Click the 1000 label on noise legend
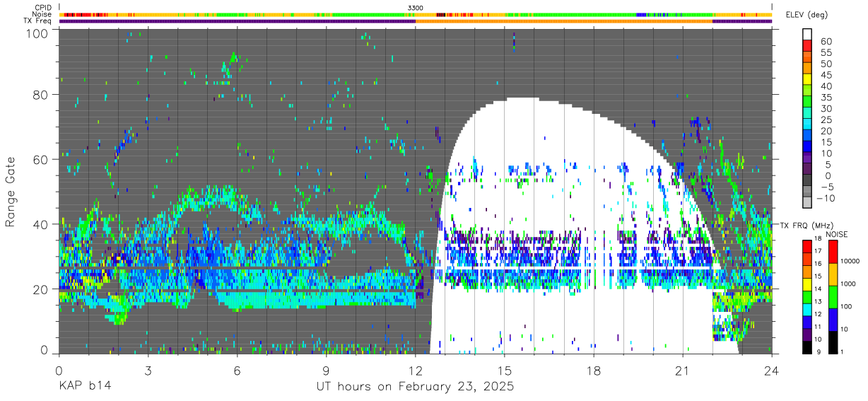 [x=847, y=285]
